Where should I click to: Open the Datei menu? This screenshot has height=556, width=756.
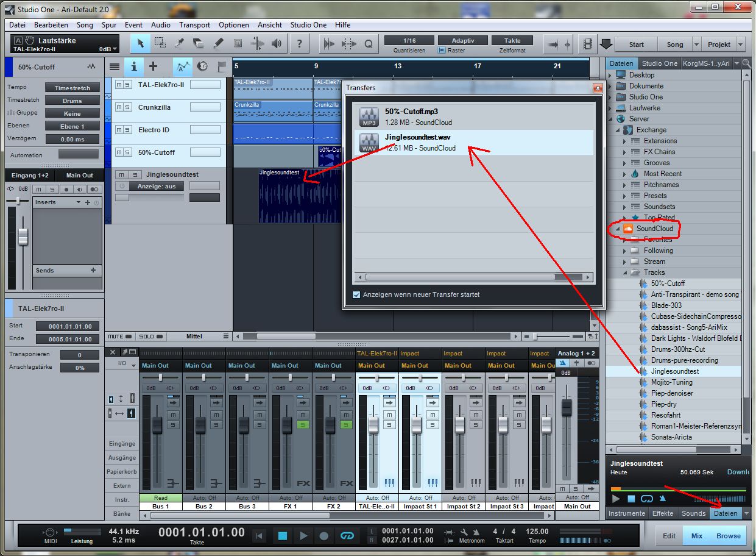pyautogui.click(x=17, y=25)
